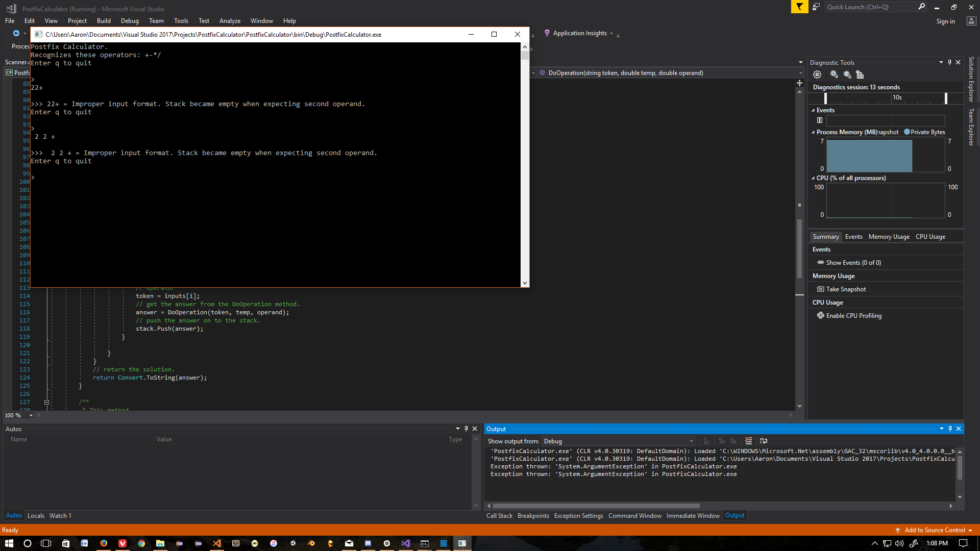
Task: Click Take Snapshot link
Action: pyautogui.click(x=846, y=289)
